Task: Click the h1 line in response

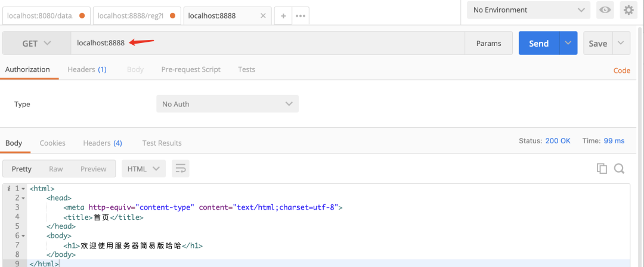Action: (x=133, y=245)
